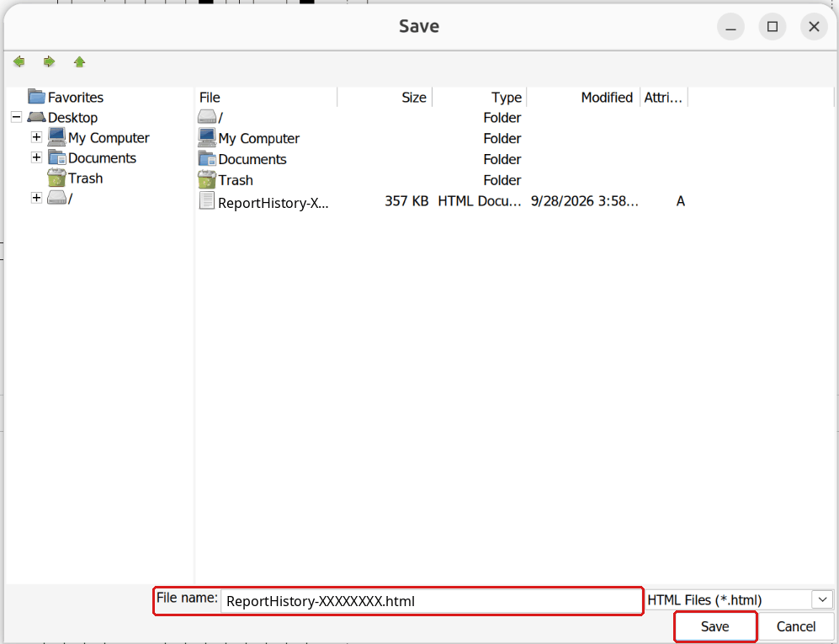The height and width of the screenshot is (644, 839).
Task: Select Favorites folder icon in tree
Action: tap(36, 96)
